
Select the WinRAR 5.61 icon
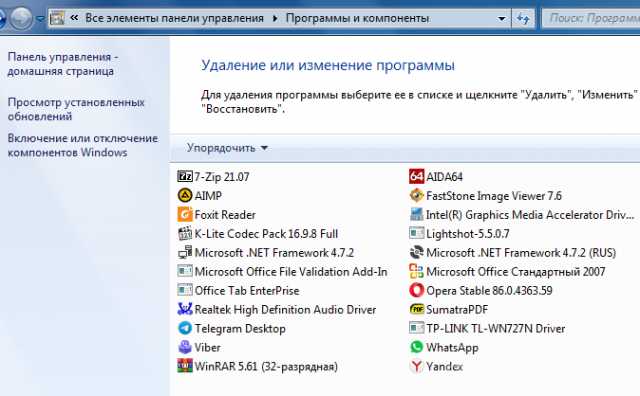185,366
